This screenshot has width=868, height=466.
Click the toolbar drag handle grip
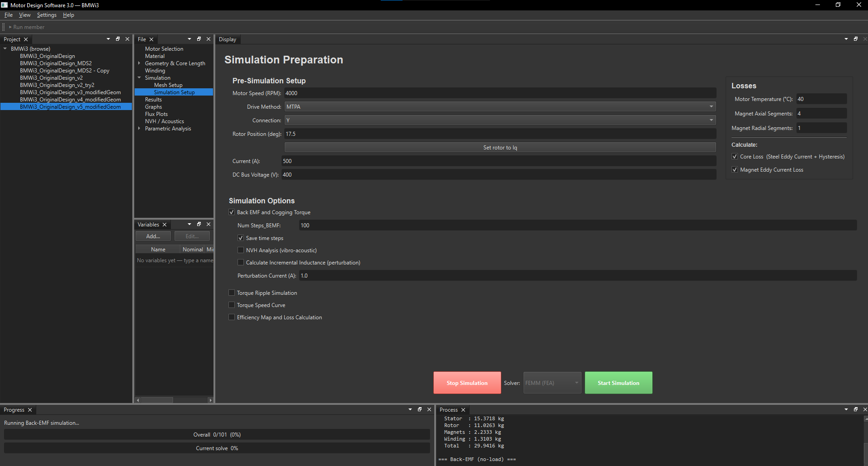(x=4, y=27)
